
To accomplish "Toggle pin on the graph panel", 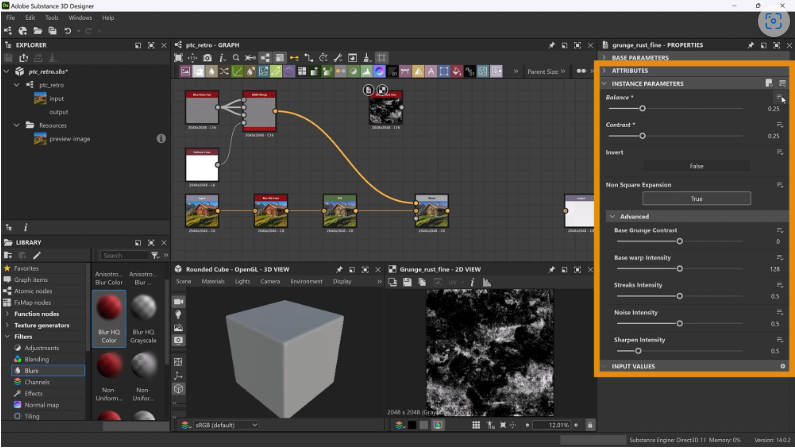I will pos(552,45).
